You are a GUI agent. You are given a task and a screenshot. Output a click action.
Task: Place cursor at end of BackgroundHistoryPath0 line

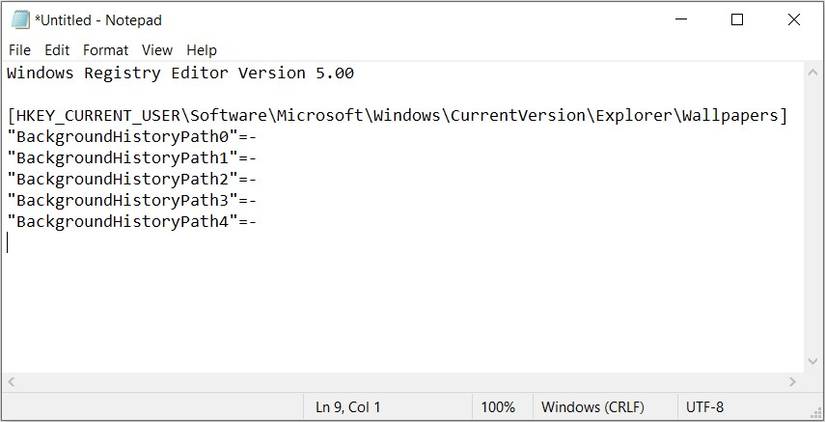click(x=258, y=137)
